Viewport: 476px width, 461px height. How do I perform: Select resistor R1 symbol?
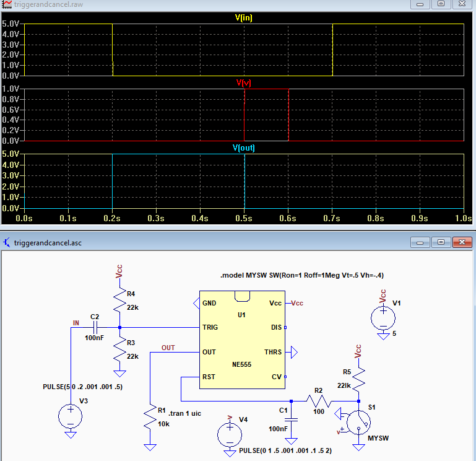150,416
